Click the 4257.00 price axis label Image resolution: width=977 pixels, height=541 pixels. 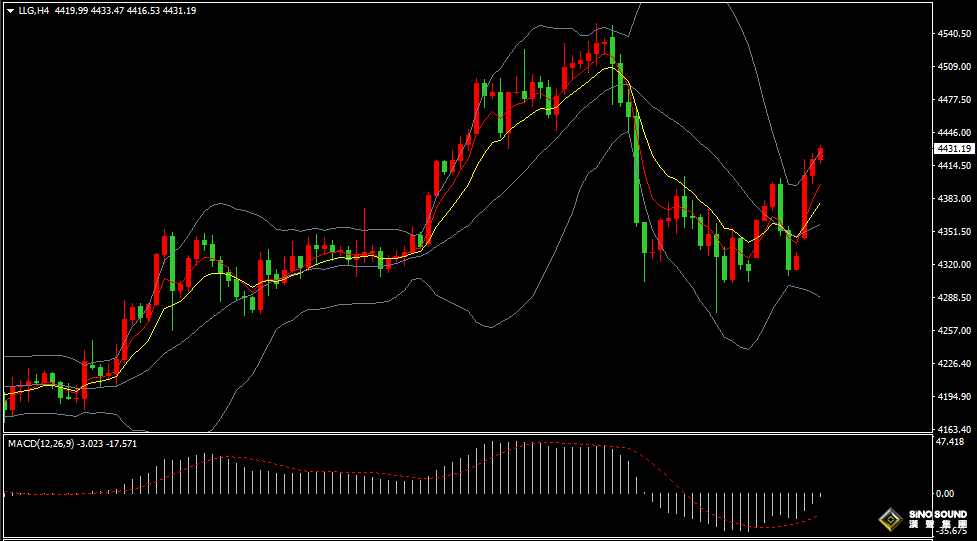tap(955, 331)
